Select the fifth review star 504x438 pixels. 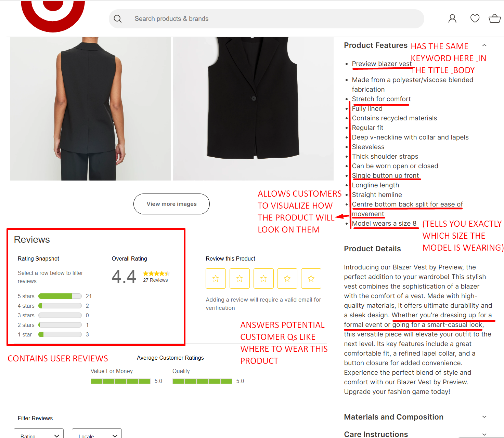point(311,279)
